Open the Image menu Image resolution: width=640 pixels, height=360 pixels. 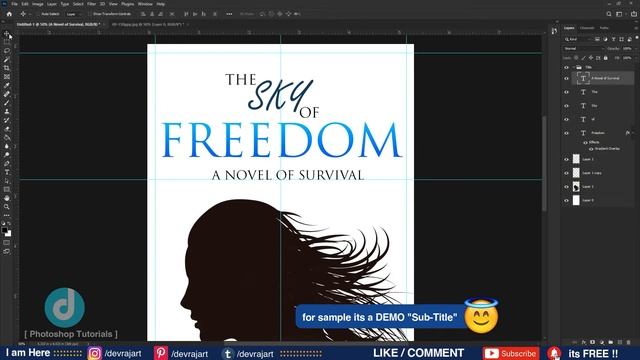pyautogui.click(x=38, y=4)
